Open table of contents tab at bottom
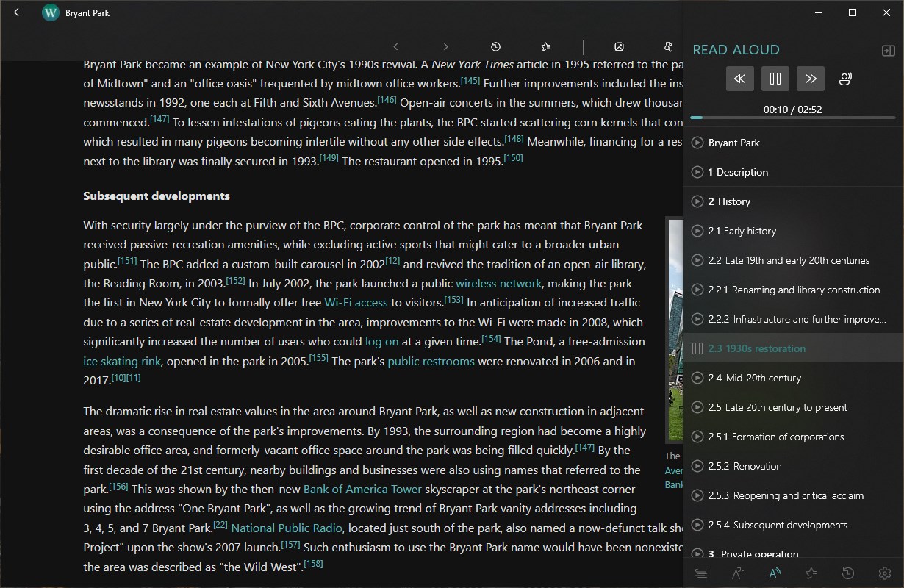 701,573
